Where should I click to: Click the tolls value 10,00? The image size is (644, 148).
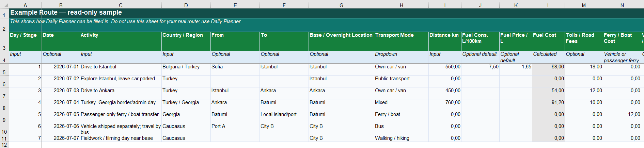tap(584, 105)
